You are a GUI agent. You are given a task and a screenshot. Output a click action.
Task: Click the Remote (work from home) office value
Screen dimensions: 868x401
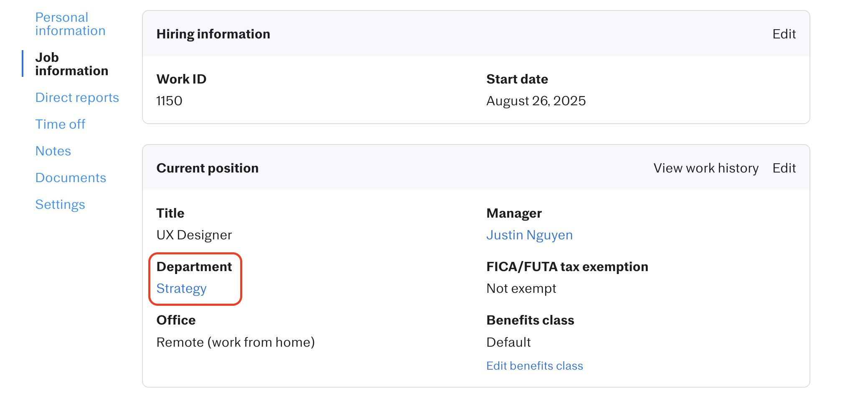[x=235, y=343]
